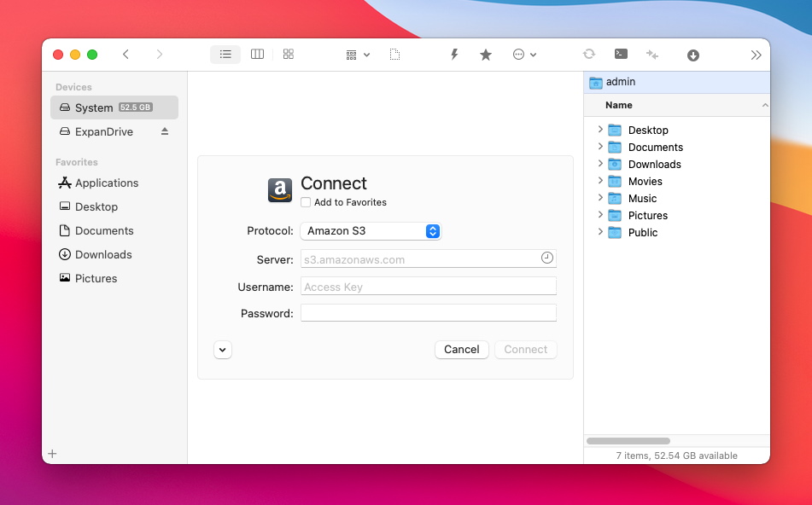
Task: Select the Documents folder row in right pane
Action: coord(677,147)
